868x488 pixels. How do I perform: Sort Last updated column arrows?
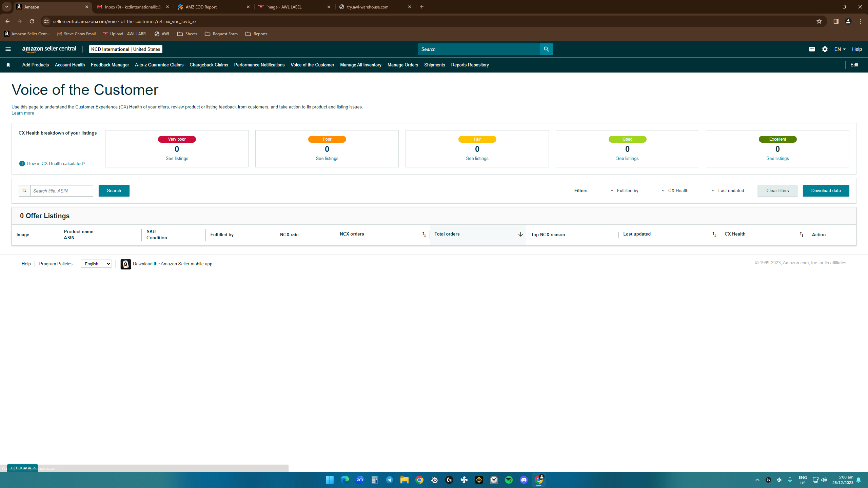714,235
